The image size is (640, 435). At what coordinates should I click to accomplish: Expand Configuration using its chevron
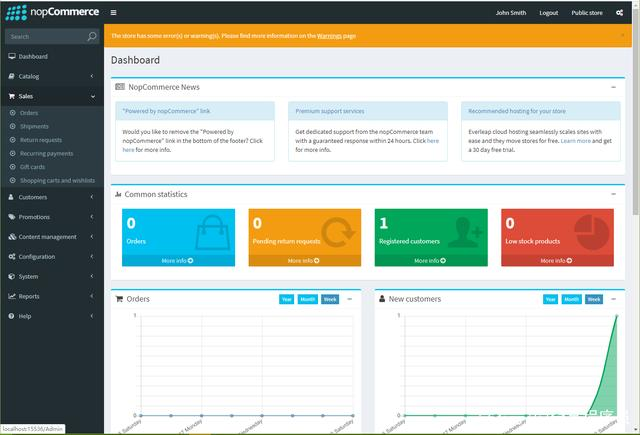92,257
